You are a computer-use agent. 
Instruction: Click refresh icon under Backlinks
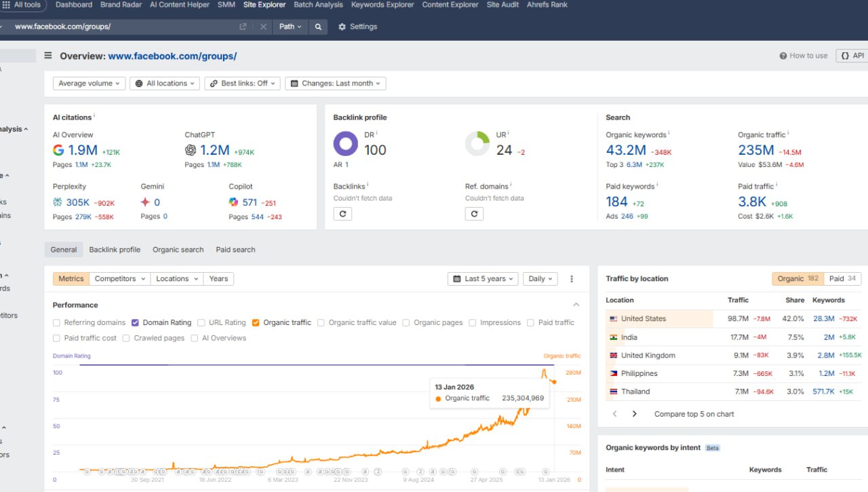[342, 214]
